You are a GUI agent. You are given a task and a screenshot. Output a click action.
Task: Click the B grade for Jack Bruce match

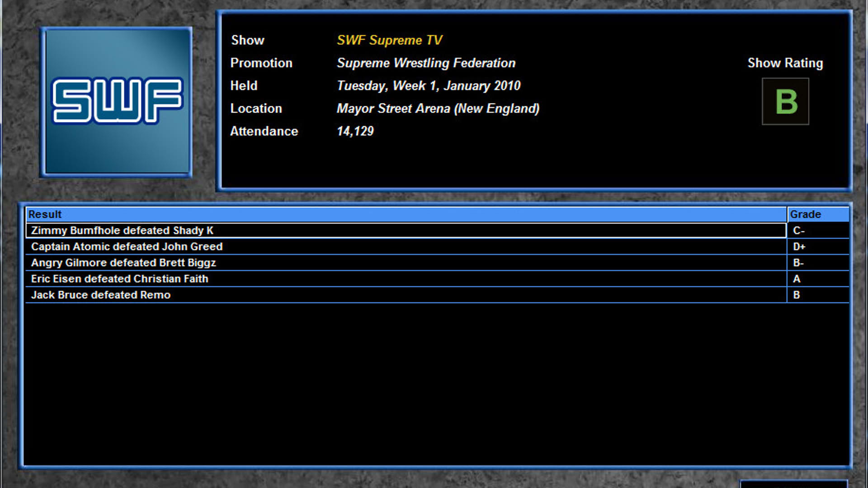[x=818, y=295]
